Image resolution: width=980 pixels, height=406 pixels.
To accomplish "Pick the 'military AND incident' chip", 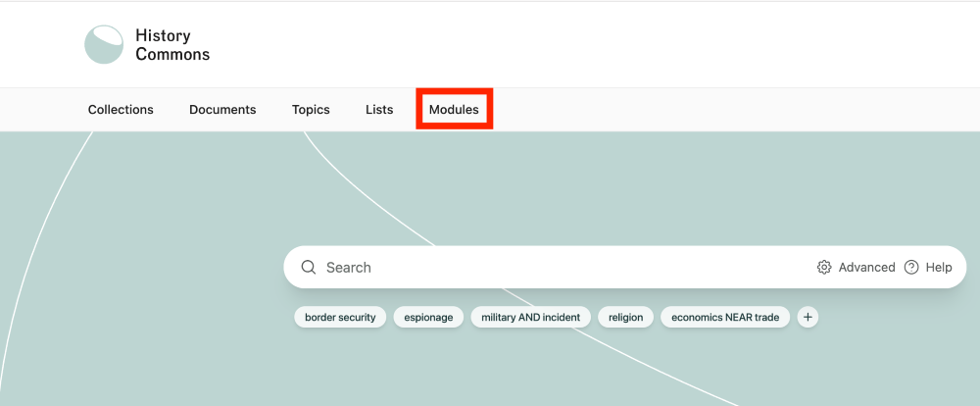I will point(530,317).
